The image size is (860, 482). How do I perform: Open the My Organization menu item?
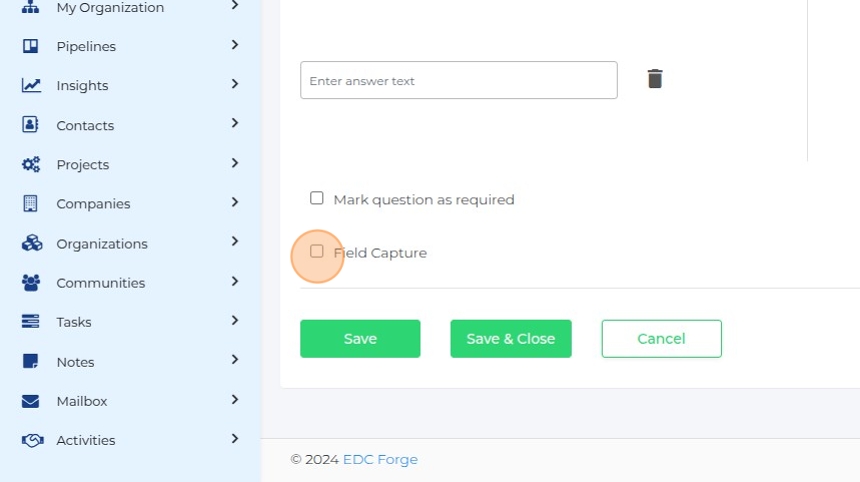click(x=110, y=8)
